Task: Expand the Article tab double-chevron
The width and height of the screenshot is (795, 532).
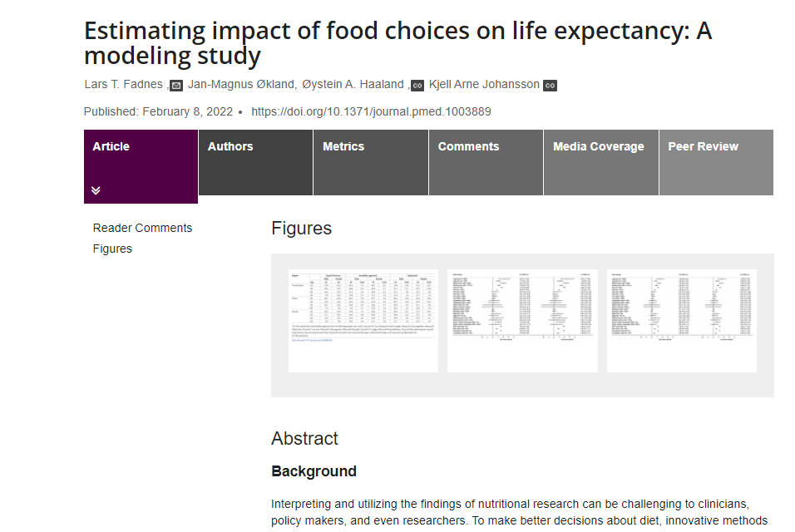Action: pos(96,190)
